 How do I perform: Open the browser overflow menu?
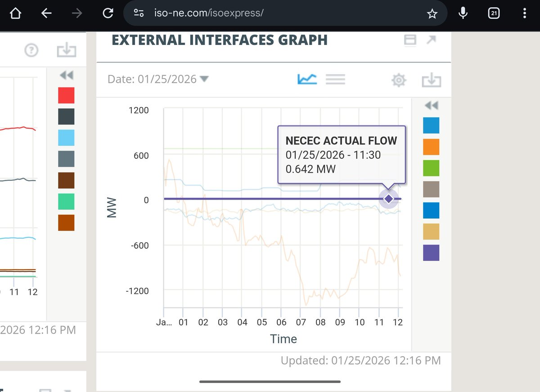tap(524, 13)
